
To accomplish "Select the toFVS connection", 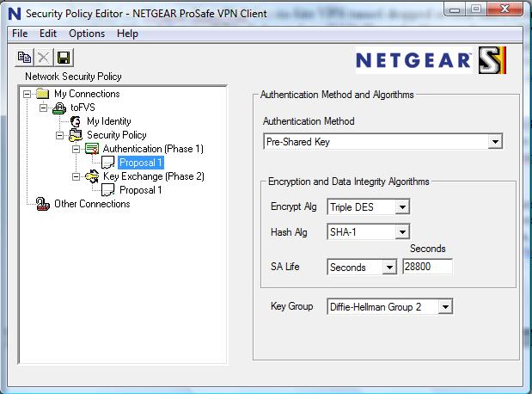I will point(83,108).
